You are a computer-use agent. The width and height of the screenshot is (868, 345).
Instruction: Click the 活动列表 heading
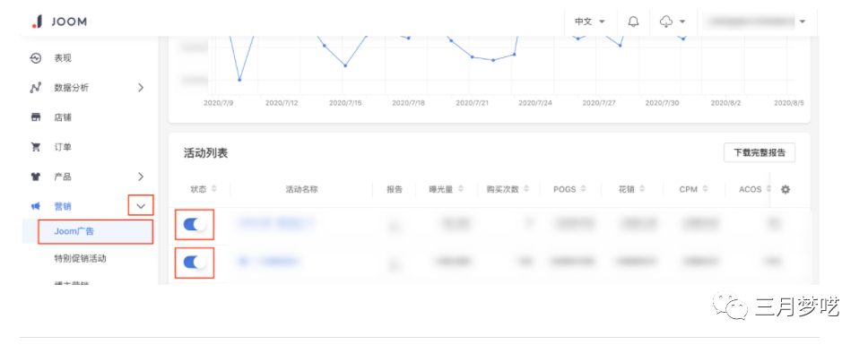click(x=206, y=154)
